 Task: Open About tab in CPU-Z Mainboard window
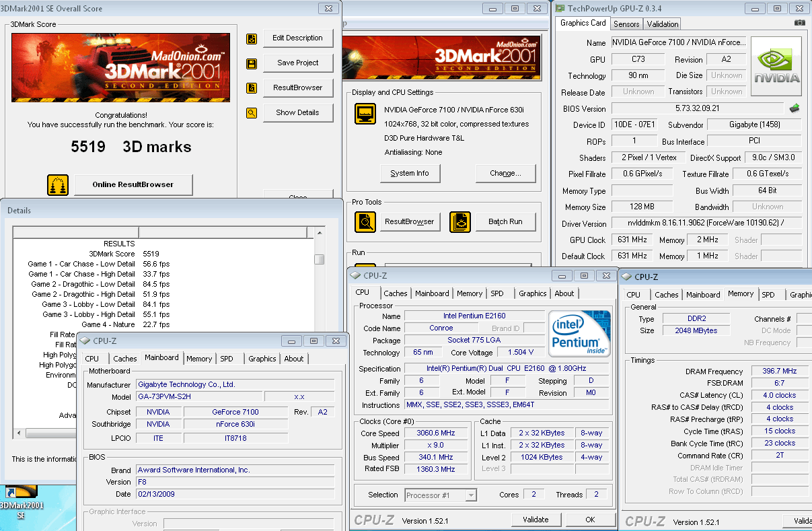294,359
